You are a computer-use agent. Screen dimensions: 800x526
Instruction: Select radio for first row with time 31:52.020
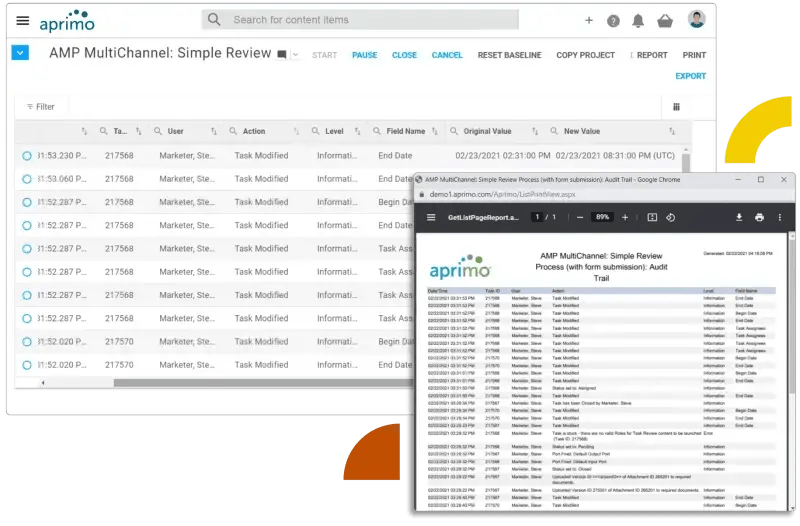[x=27, y=342]
